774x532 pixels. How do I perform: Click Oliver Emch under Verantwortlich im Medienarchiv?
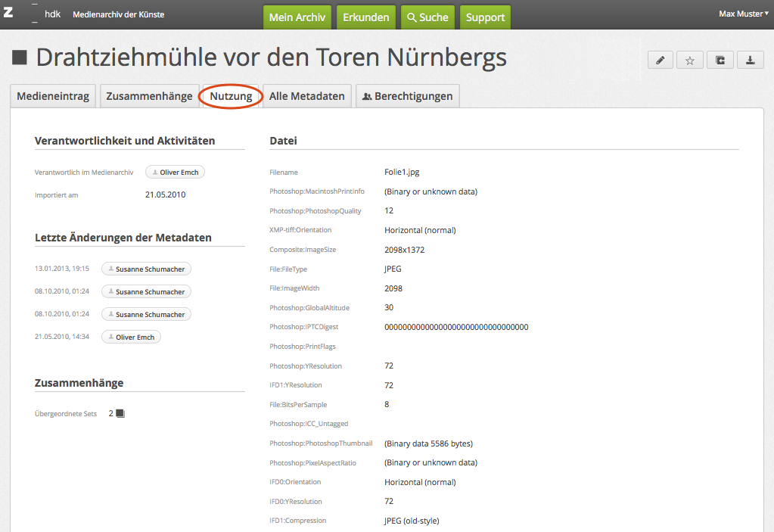pyautogui.click(x=175, y=173)
